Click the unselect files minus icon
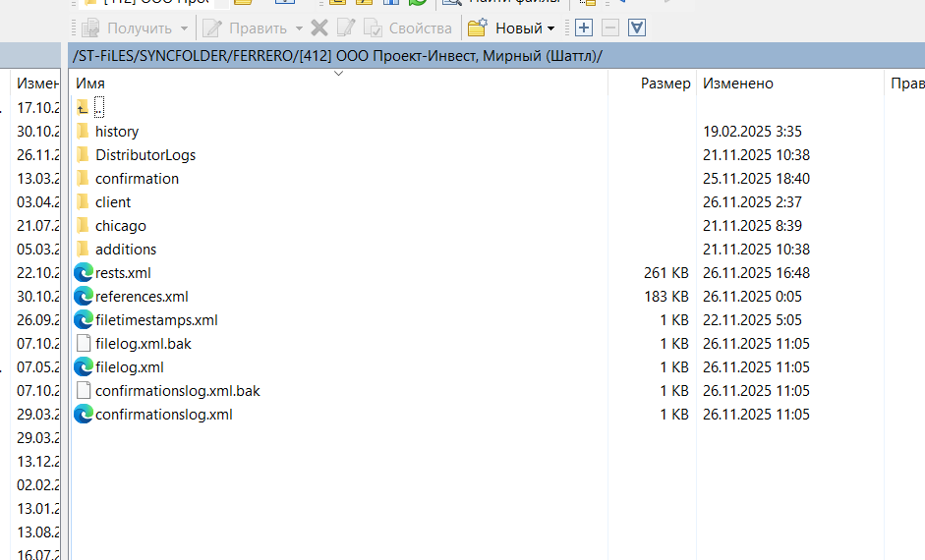The height and width of the screenshot is (560, 925). tap(610, 28)
